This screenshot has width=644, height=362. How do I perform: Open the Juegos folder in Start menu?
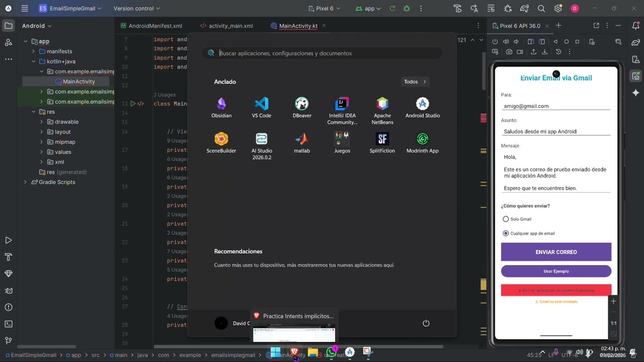coord(342,143)
